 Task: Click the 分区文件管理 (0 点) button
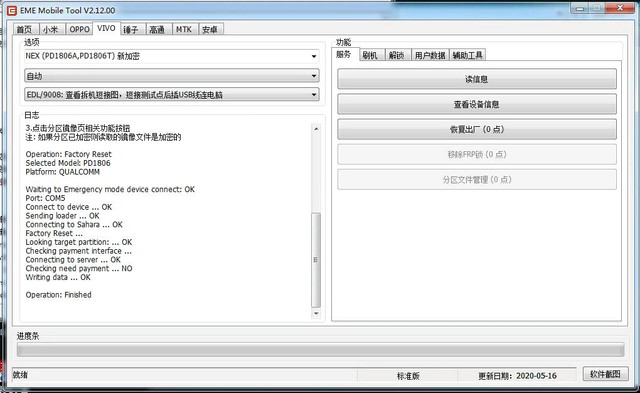click(477, 180)
